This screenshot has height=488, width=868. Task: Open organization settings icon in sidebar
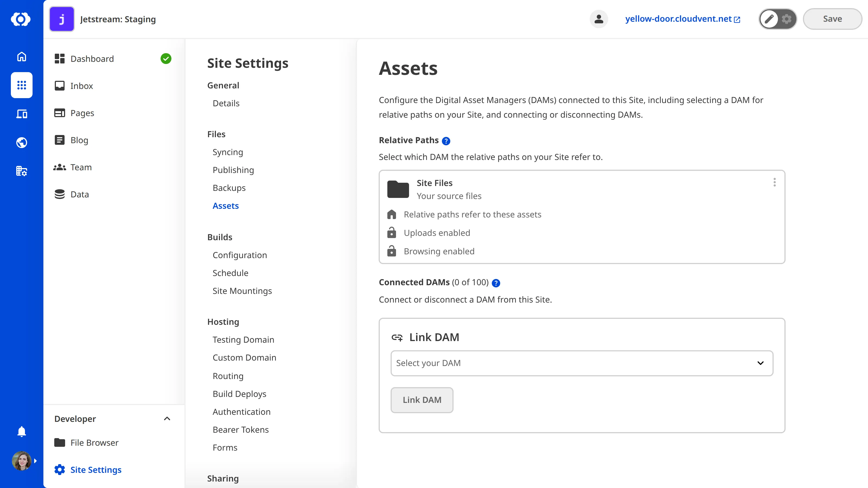coord(21,171)
